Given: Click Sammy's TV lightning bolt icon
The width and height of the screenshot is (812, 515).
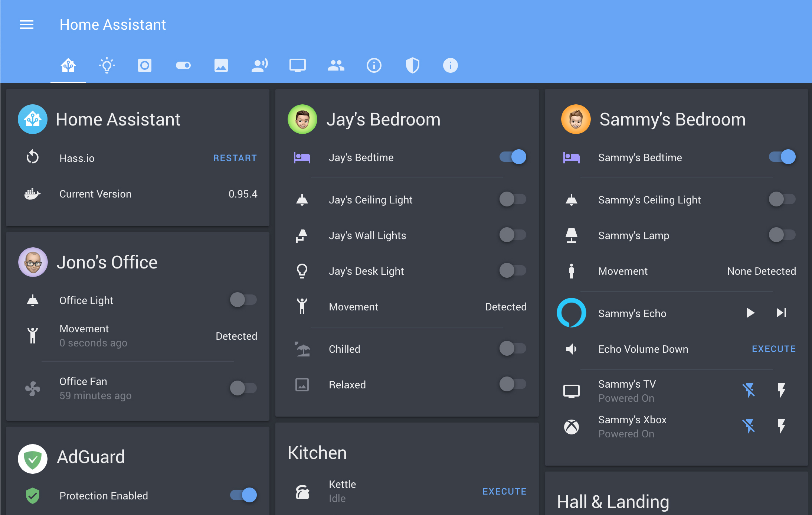Looking at the screenshot, I should (x=781, y=391).
